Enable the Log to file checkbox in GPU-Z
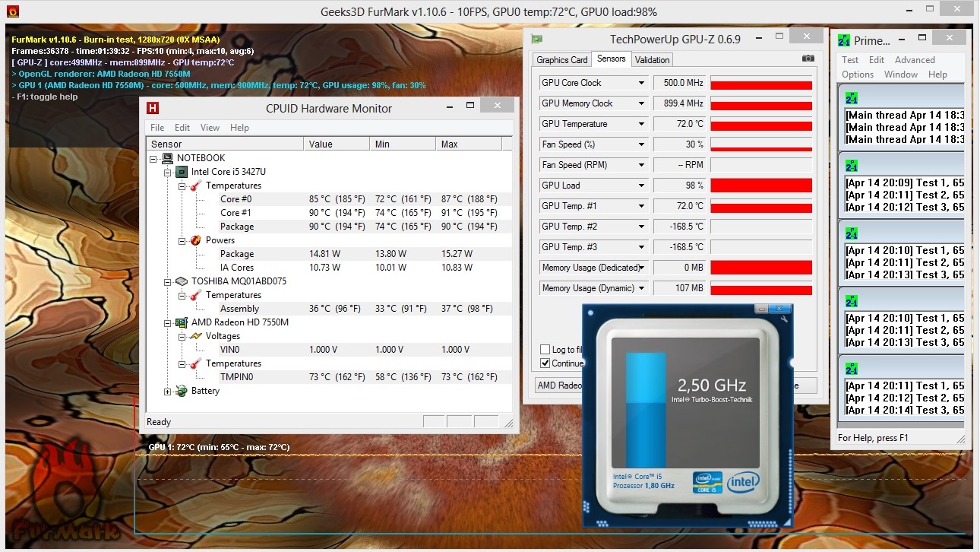The width and height of the screenshot is (980, 552). tap(545, 350)
